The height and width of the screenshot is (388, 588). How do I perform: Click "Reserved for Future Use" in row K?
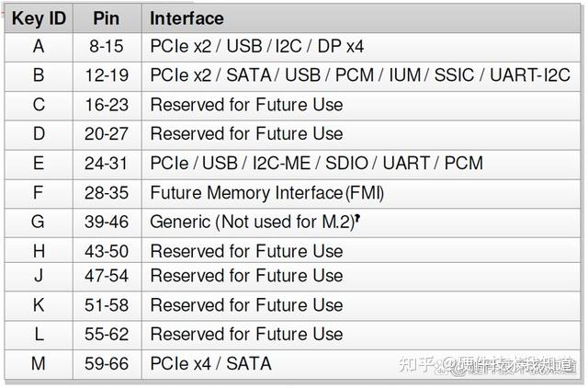(246, 304)
